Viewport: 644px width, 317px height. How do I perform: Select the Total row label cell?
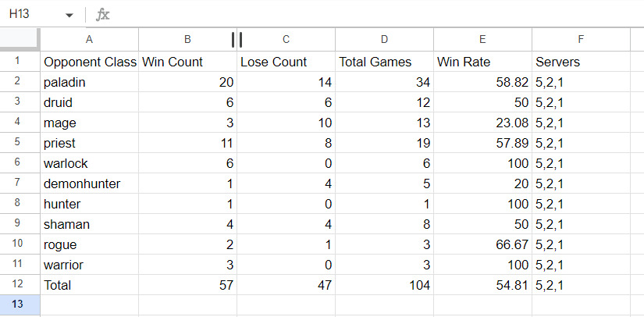pyautogui.click(x=90, y=285)
